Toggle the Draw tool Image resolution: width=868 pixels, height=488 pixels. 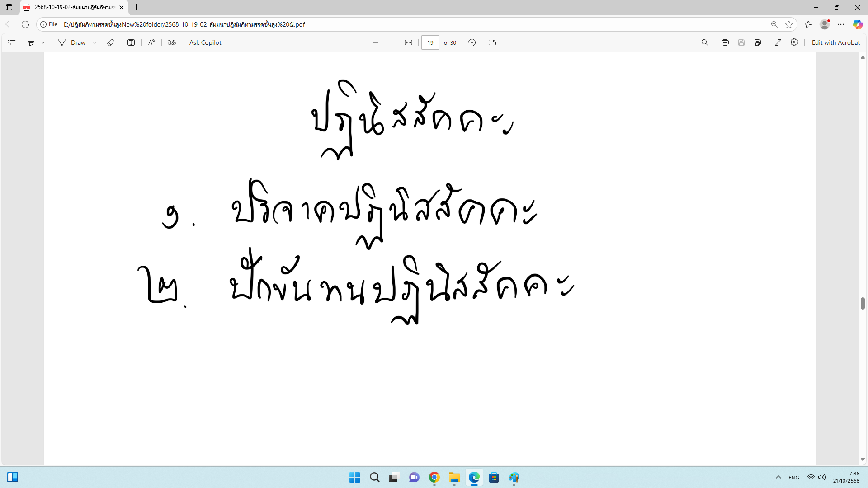[x=72, y=42]
